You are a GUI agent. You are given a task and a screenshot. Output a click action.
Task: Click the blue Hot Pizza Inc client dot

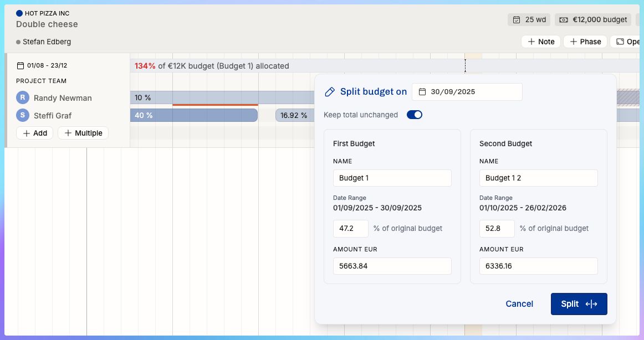(x=19, y=13)
